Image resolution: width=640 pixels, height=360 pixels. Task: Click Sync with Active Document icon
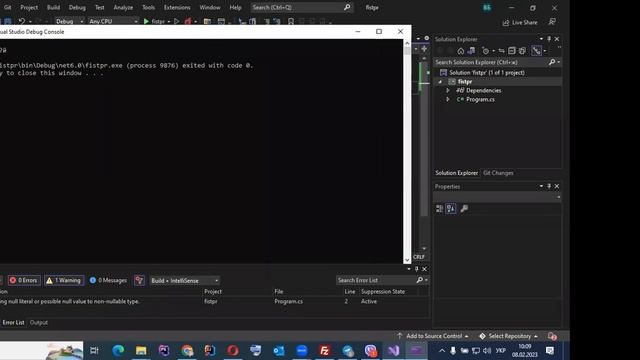[x=501, y=51]
